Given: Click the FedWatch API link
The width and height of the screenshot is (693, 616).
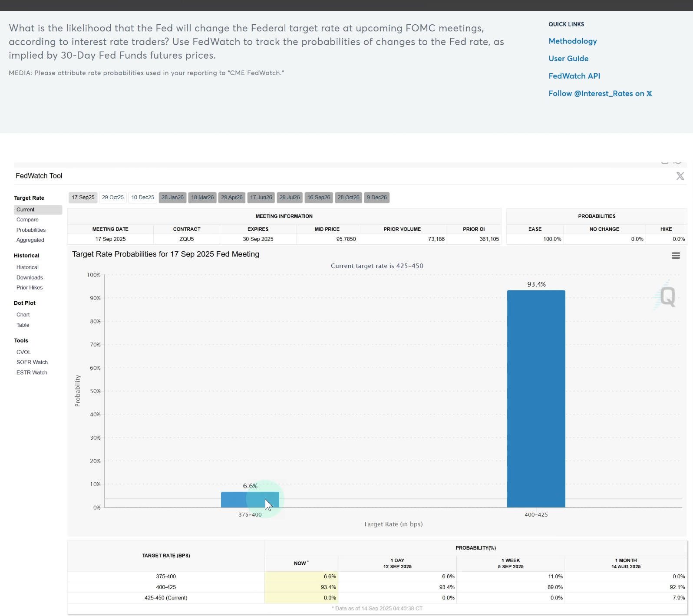Looking at the screenshot, I should pos(574,76).
